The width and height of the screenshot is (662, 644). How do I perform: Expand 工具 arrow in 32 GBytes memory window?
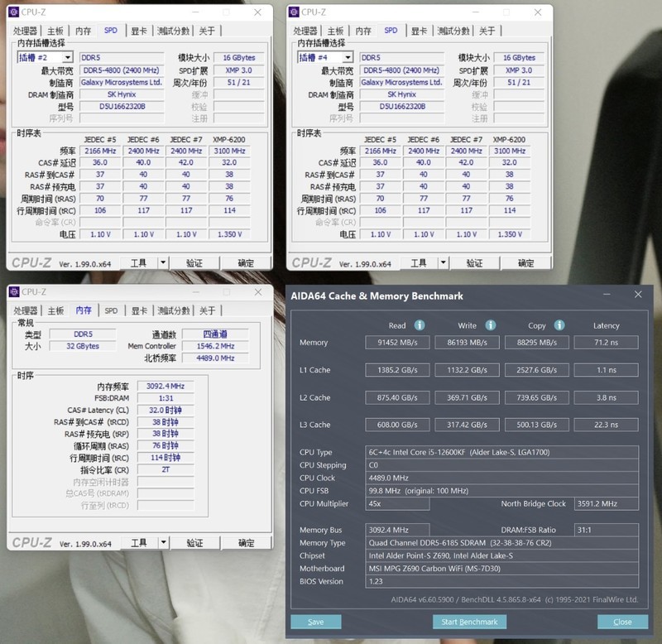(x=163, y=542)
